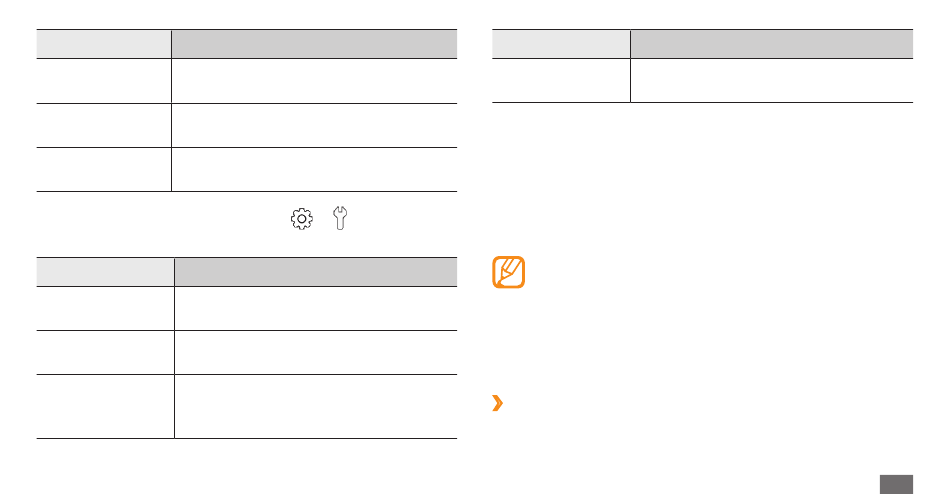Click third body row narrow cell above gear icon
The width and height of the screenshot is (950, 497).
coord(104,170)
